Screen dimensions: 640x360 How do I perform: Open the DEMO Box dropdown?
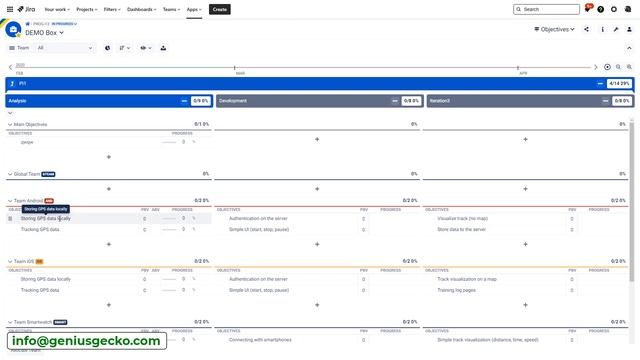tap(44, 33)
